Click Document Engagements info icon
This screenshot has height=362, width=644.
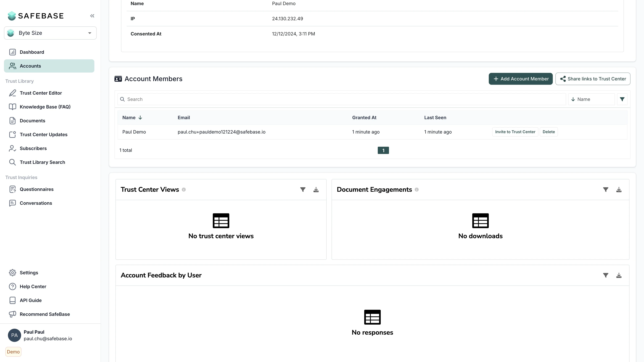(x=417, y=190)
